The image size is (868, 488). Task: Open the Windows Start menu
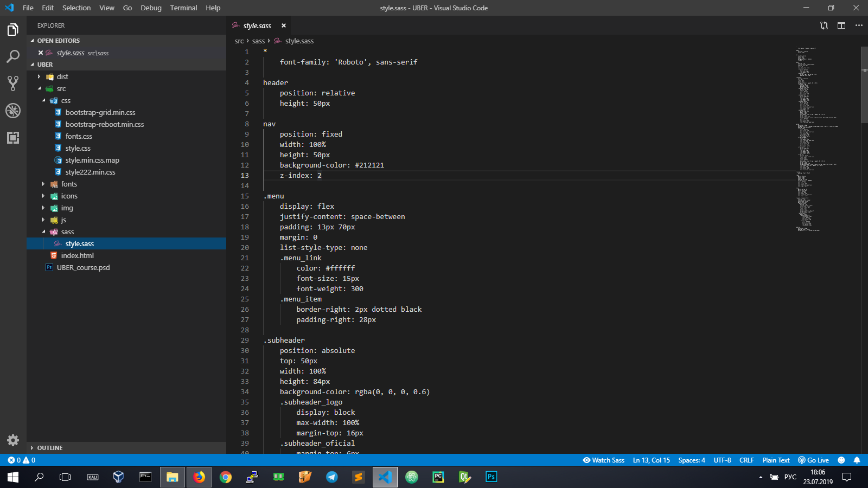13,477
